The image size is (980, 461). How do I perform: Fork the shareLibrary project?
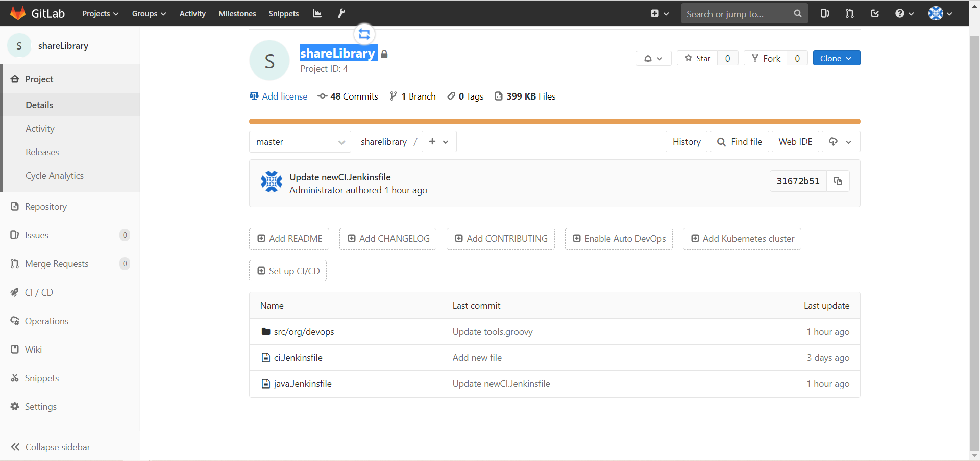(766, 58)
